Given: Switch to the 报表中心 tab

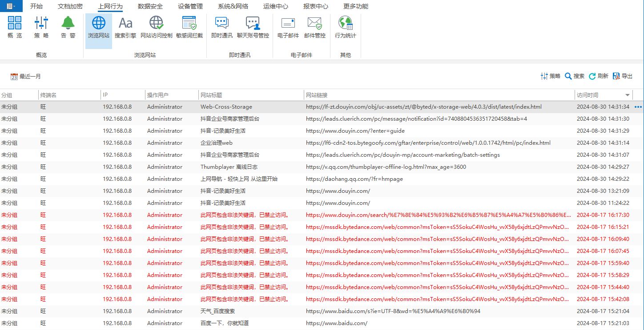Looking at the screenshot, I should (x=316, y=6).
